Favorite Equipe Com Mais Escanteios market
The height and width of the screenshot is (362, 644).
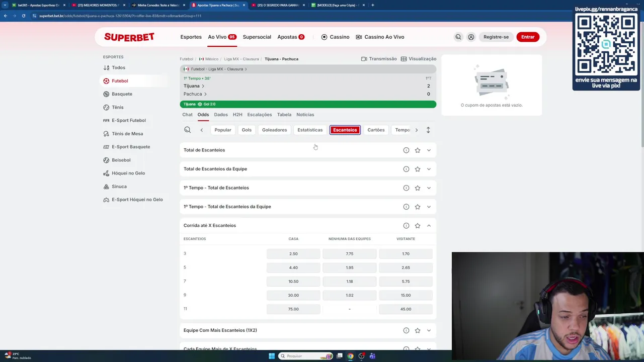418,330
